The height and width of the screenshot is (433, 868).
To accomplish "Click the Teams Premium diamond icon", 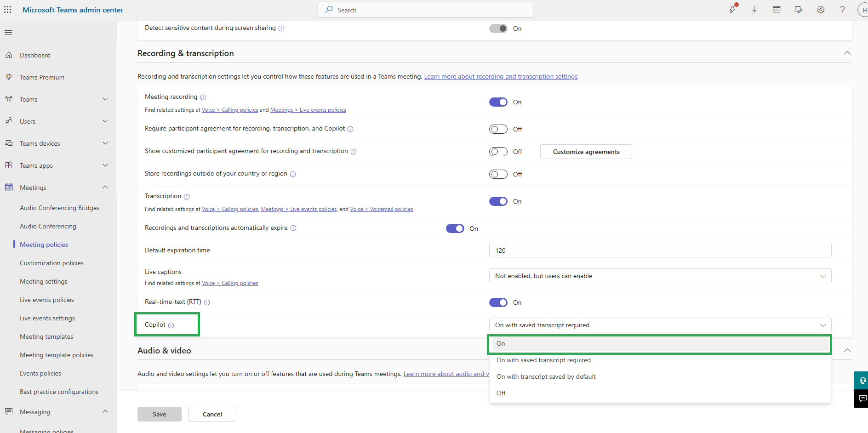I will (x=9, y=77).
